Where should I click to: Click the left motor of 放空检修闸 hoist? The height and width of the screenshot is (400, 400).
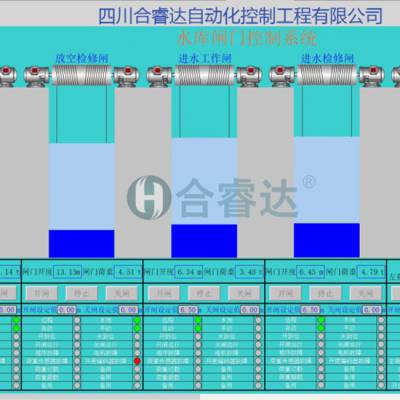click(x=37, y=76)
